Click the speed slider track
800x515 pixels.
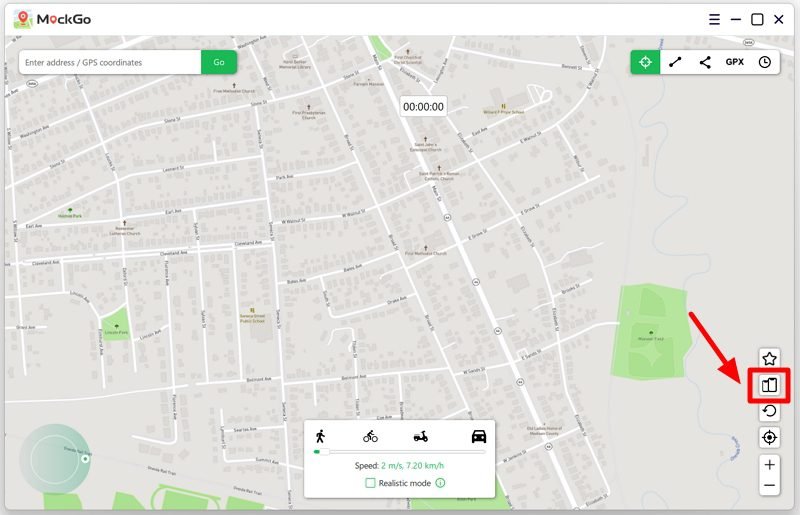(x=400, y=452)
